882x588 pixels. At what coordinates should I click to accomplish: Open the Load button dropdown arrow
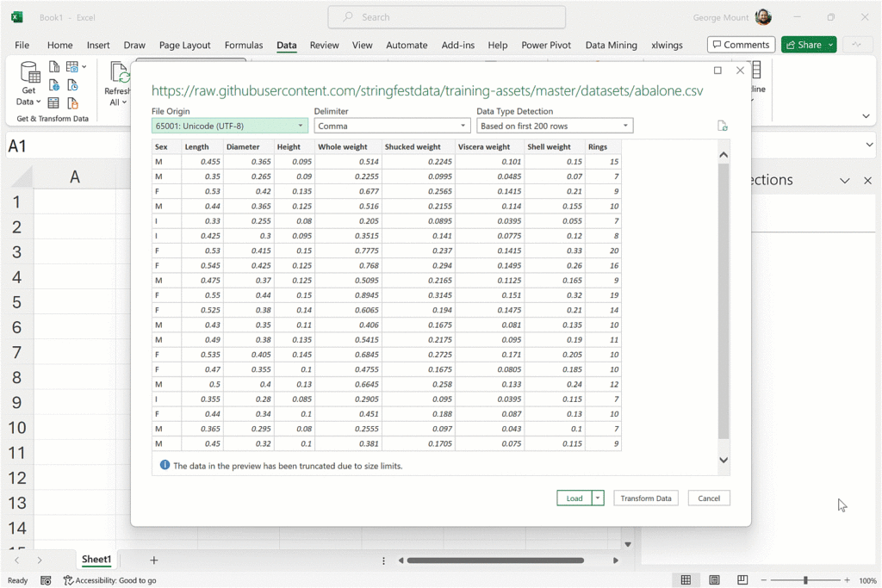pyautogui.click(x=599, y=498)
